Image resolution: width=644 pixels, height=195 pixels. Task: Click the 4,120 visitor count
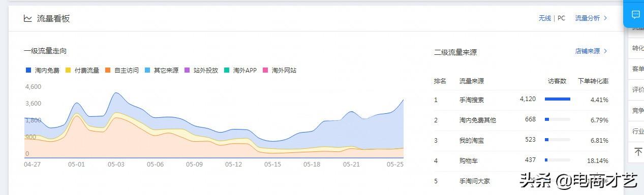pos(528,99)
